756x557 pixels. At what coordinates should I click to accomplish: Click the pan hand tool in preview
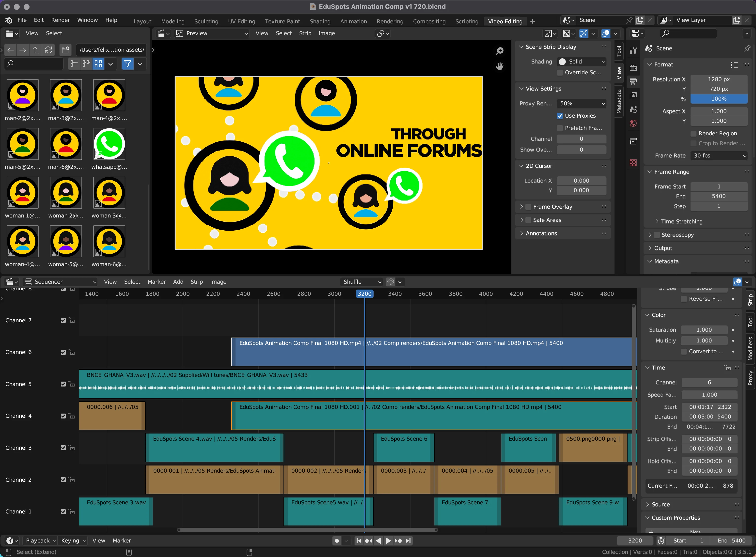pyautogui.click(x=499, y=66)
